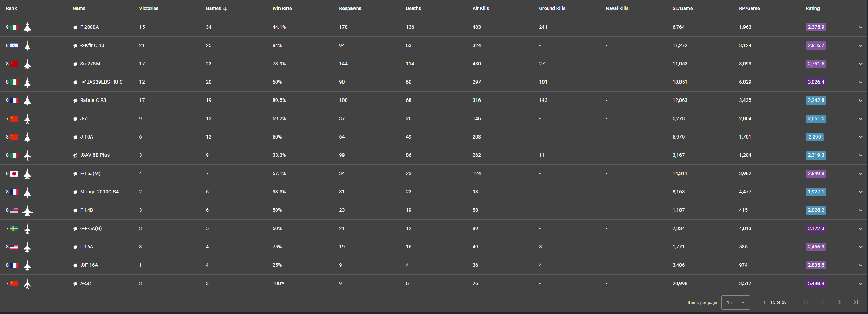Go to the next page of results
The height and width of the screenshot is (314, 868).
pyautogui.click(x=839, y=302)
